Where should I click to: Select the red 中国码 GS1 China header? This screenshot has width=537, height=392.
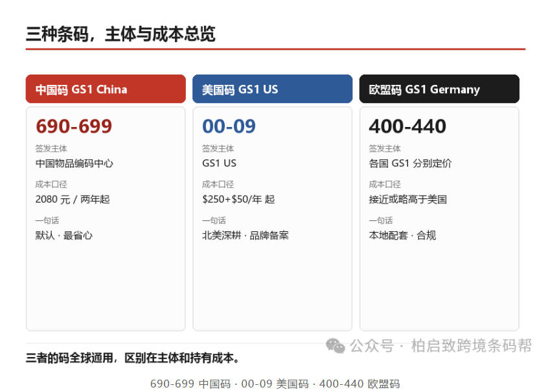[x=106, y=89]
